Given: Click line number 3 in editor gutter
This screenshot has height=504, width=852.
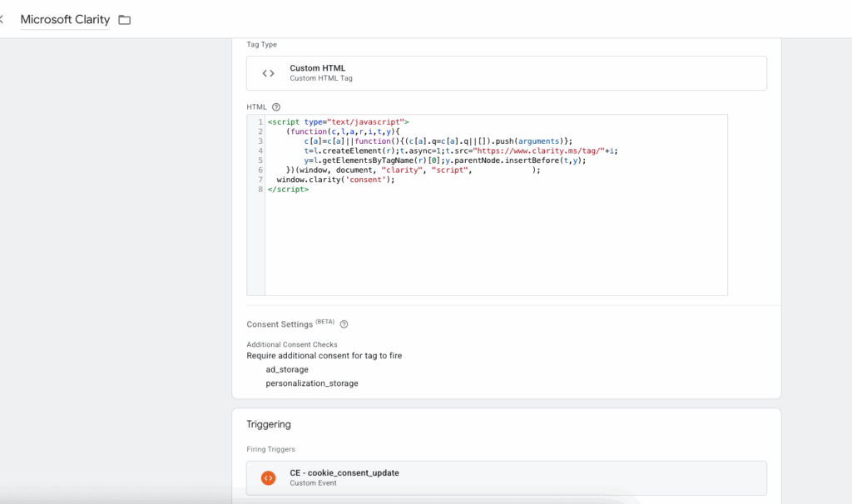Looking at the screenshot, I should (x=260, y=141).
